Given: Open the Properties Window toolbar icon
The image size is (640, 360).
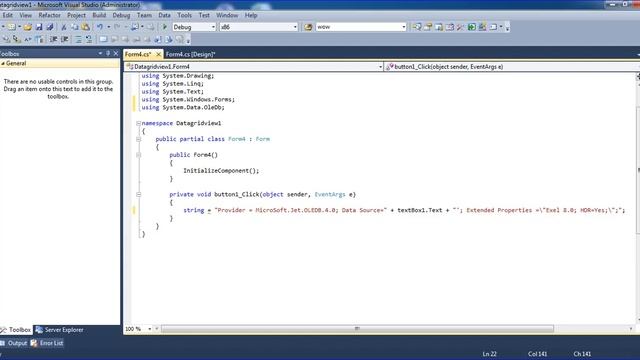Looking at the screenshot, I should tap(428, 27).
